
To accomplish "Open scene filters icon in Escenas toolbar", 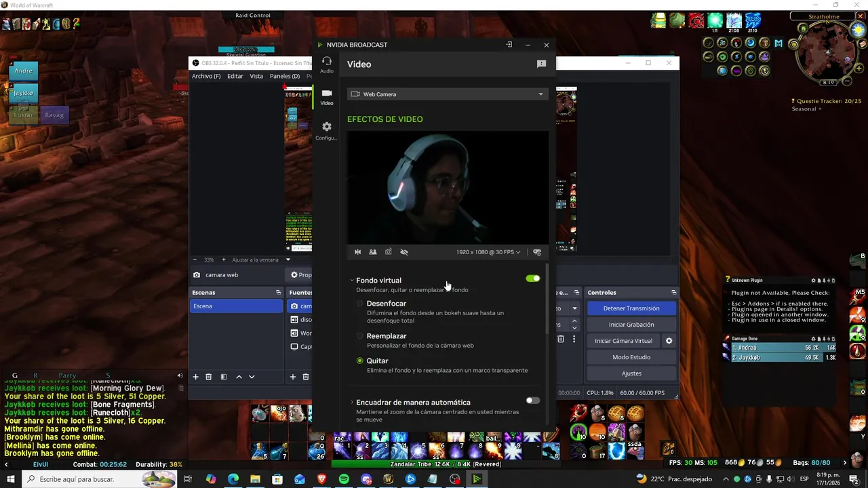I will pos(224,377).
